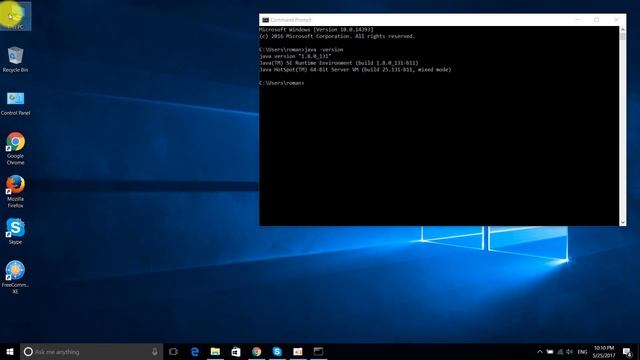
Task: Click scroll up arrow in Command Prompt
Action: point(622,29)
